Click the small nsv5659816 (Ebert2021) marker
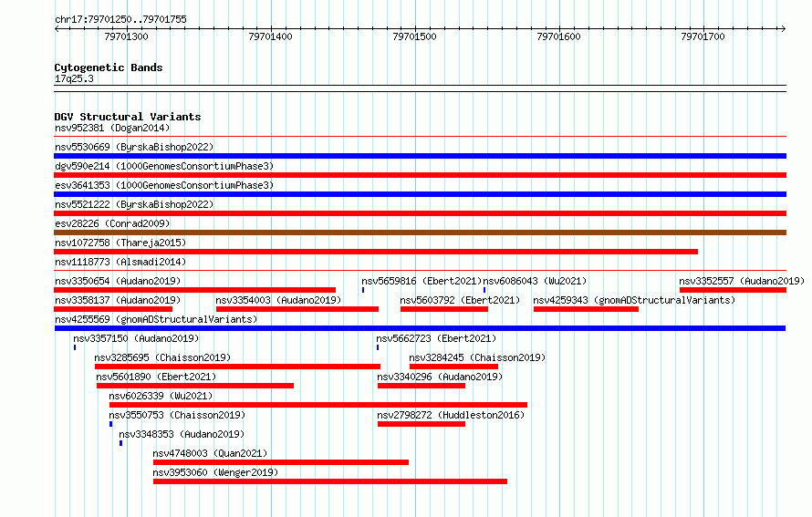This screenshot has height=517, width=812. tap(363, 290)
